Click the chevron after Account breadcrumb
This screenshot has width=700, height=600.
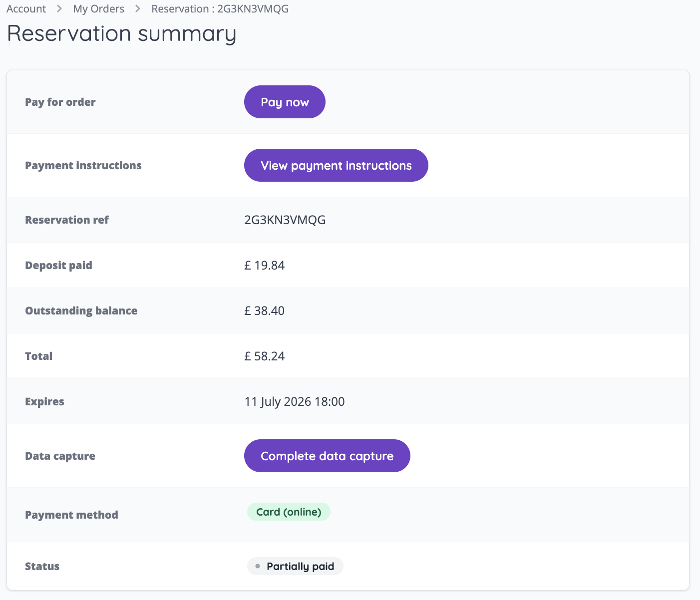(59, 9)
